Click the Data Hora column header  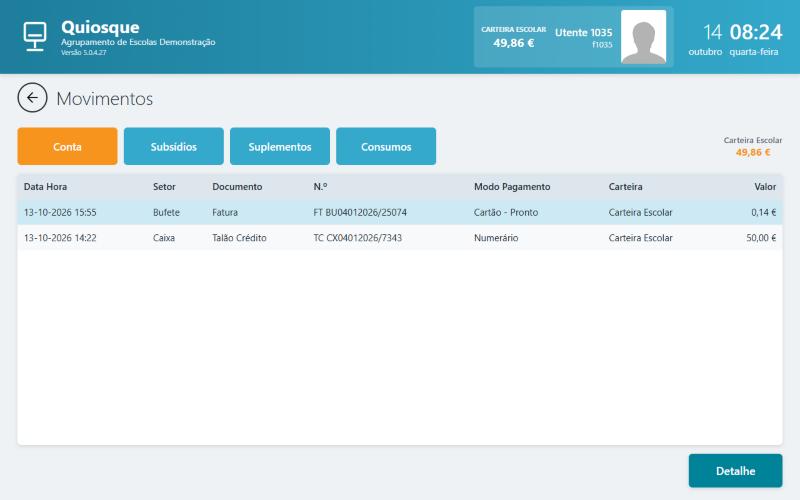coord(45,187)
